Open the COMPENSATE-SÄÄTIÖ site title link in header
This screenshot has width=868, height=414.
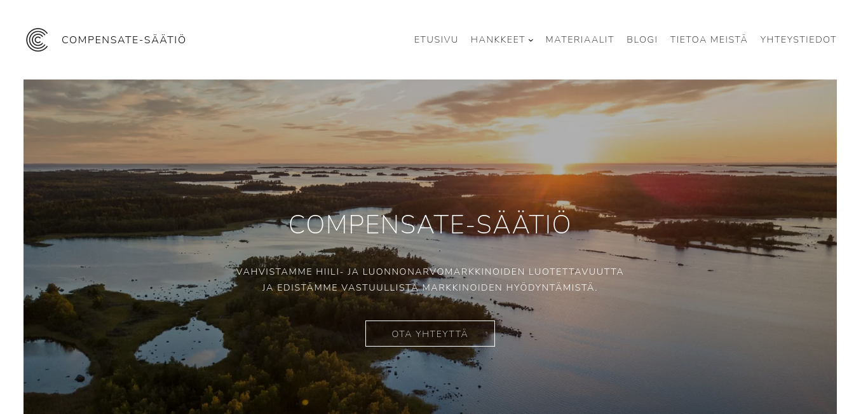pyautogui.click(x=124, y=39)
